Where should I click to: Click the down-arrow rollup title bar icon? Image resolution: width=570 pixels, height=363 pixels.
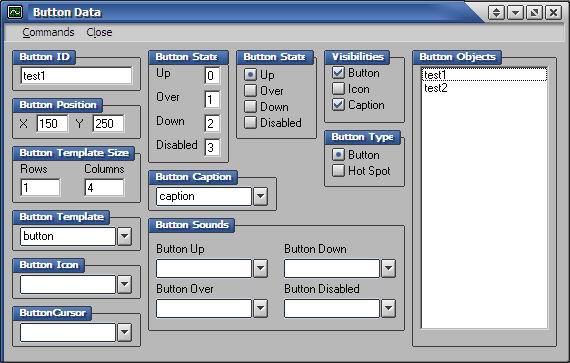point(515,13)
